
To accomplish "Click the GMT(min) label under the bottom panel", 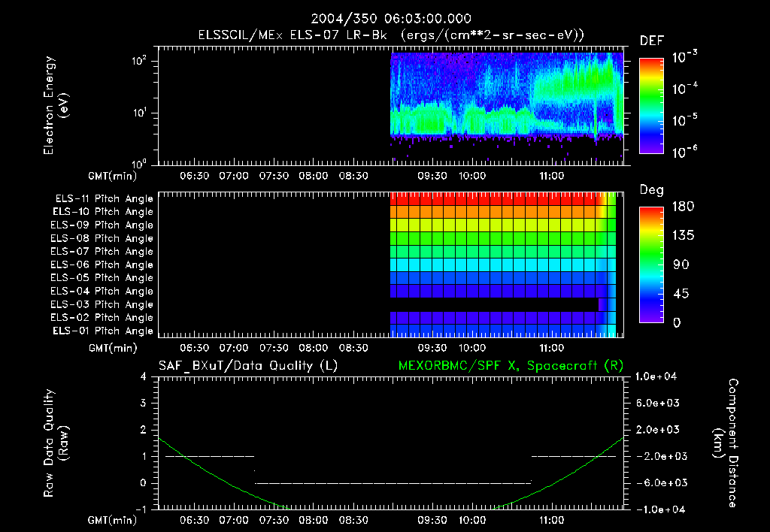I will pos(113,520).
